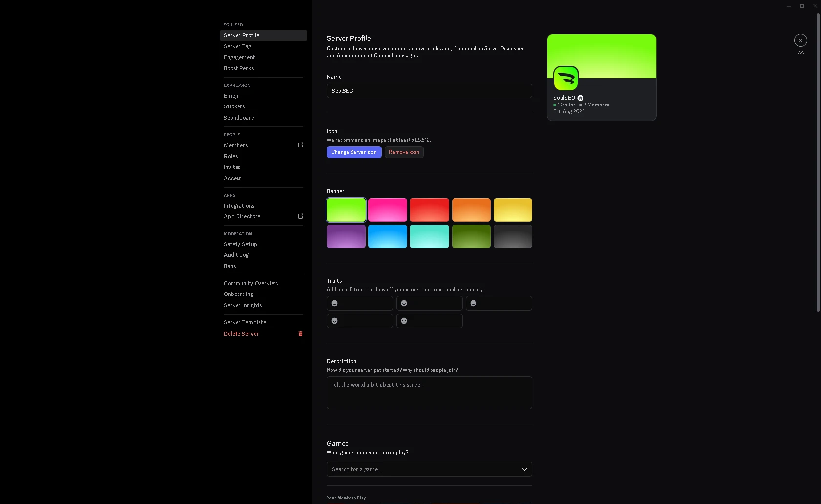Minimize the Discord window

[789, 6]
